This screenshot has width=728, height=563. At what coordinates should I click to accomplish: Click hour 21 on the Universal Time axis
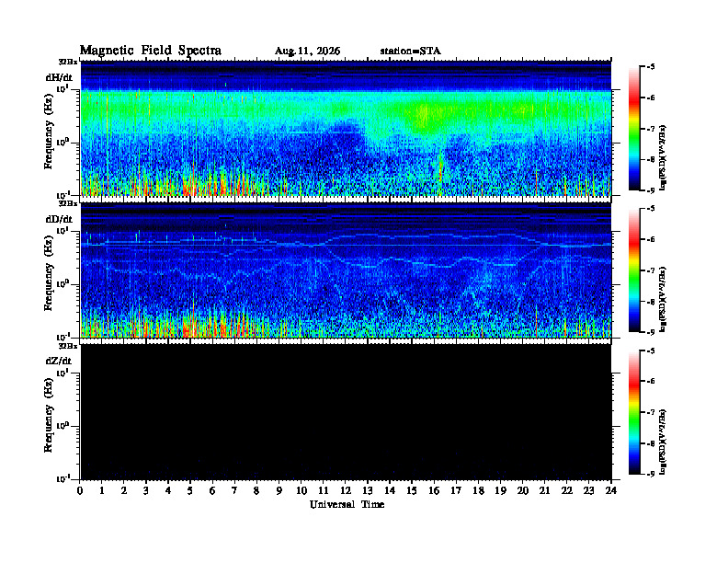click(544, 491)
